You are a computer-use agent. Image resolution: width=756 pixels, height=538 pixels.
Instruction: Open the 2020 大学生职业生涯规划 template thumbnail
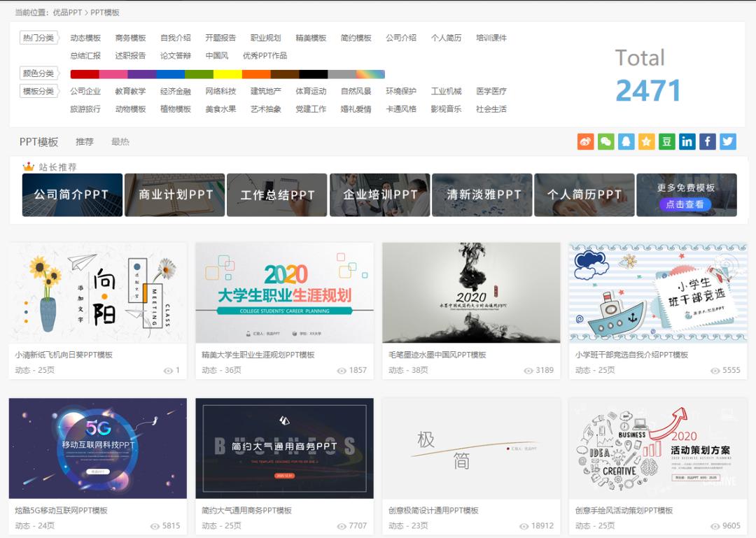(x=284, y=293)
